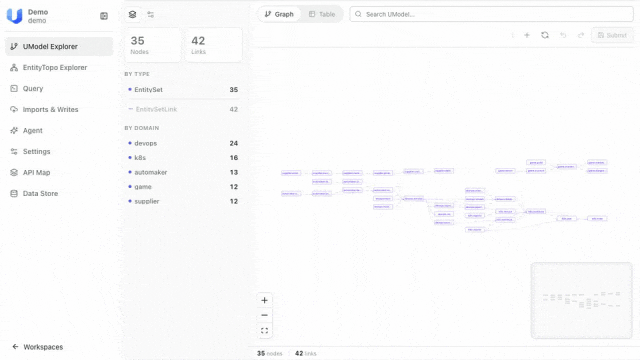The width and height of the screenshot is (640, 360).
Task: Open the Agent page
Action: (x=59, y=131)
